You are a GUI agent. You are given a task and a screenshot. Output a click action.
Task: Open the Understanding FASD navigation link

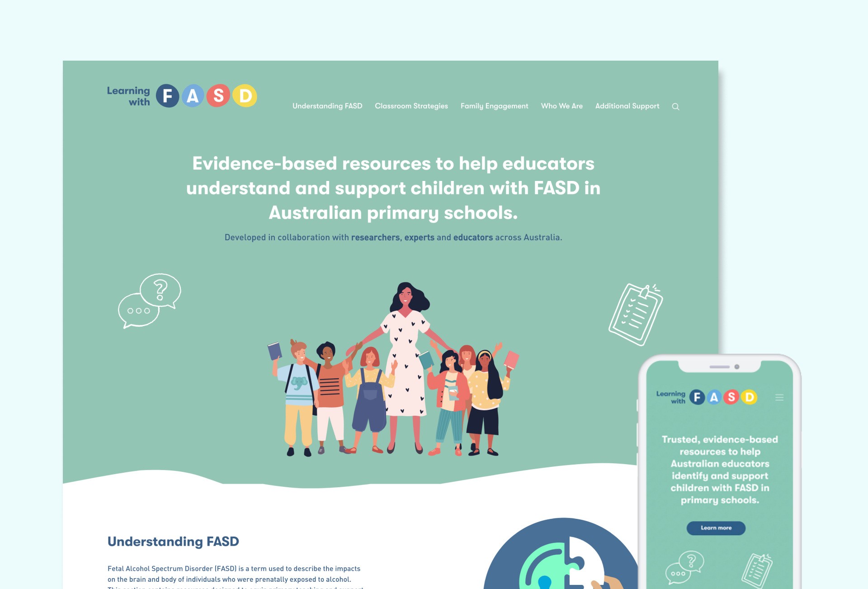tap(327, 106)
